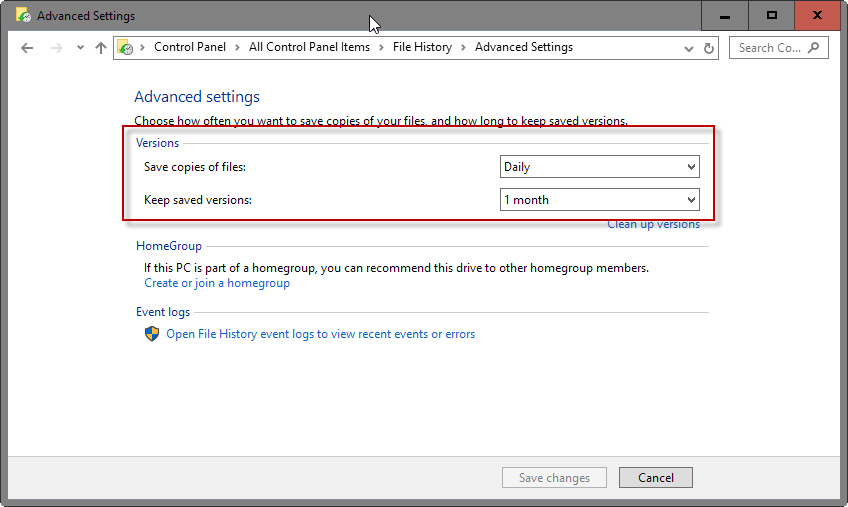The image size is (848, 507).
Task: Go up one folder level
Action: [x=101, y=48]
